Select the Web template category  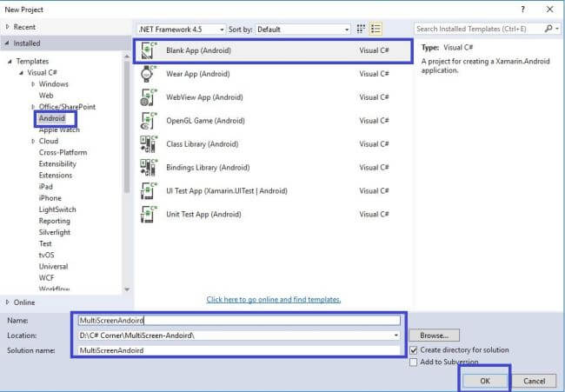46,96
